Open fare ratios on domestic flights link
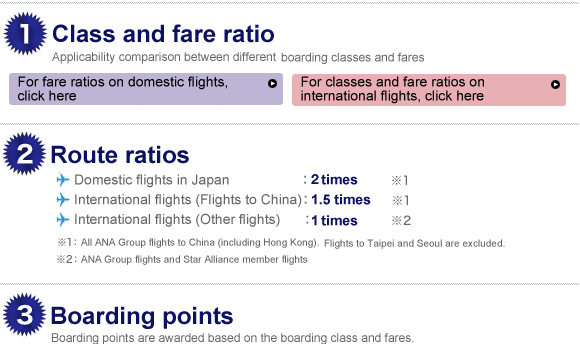The height and width of the screenshot is (361, 580). [x=146, y=89]
